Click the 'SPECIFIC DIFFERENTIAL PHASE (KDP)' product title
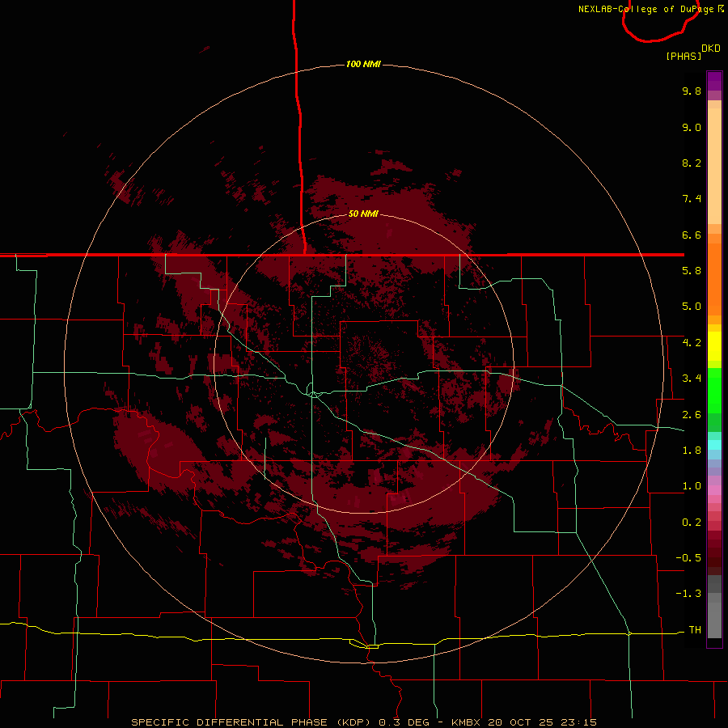This screenshot has width=728, height=728. point(252,722)
